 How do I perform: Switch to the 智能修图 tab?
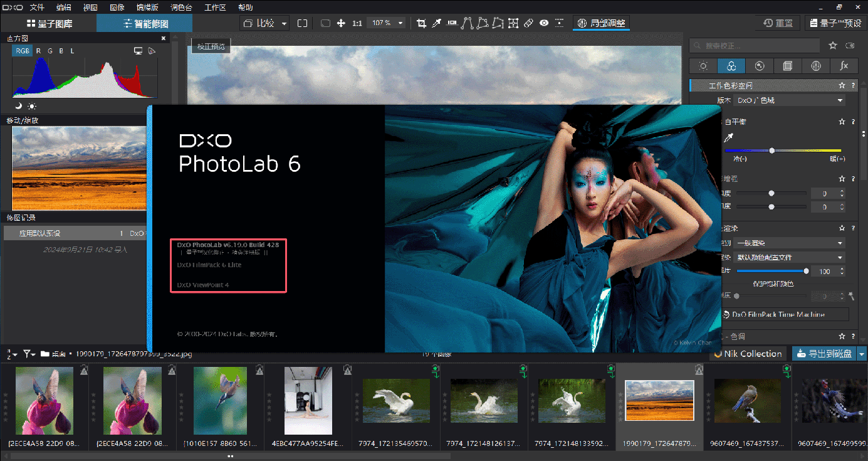click(x=145, y=24)
